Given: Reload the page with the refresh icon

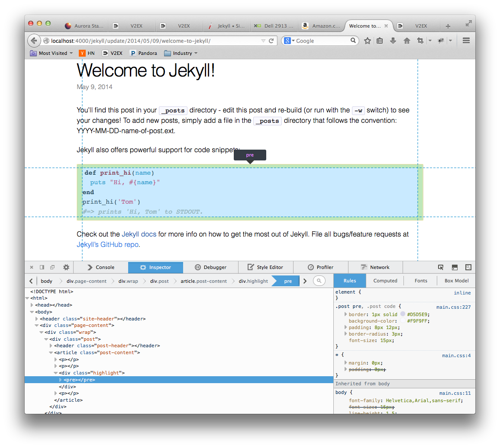Looking at the screenshot, I should pos(271,41).
